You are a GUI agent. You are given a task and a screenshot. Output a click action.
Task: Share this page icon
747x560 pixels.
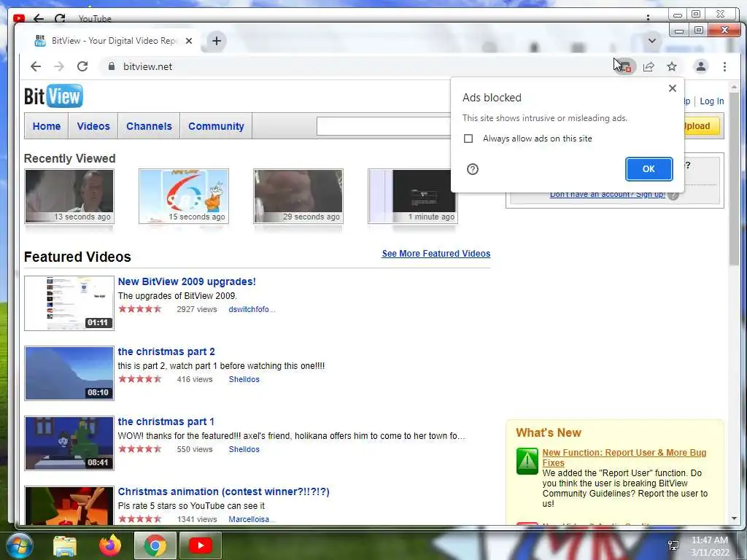[649, 66]
